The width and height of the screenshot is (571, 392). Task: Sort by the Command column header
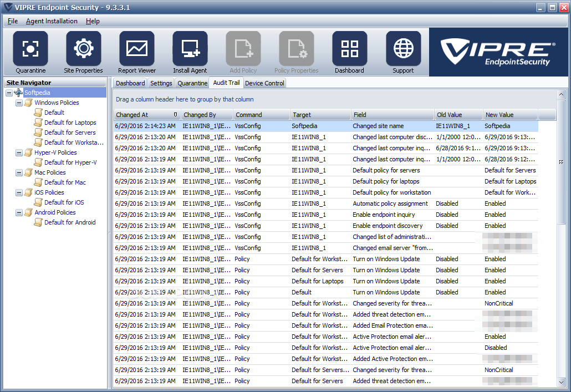(262, 115)
